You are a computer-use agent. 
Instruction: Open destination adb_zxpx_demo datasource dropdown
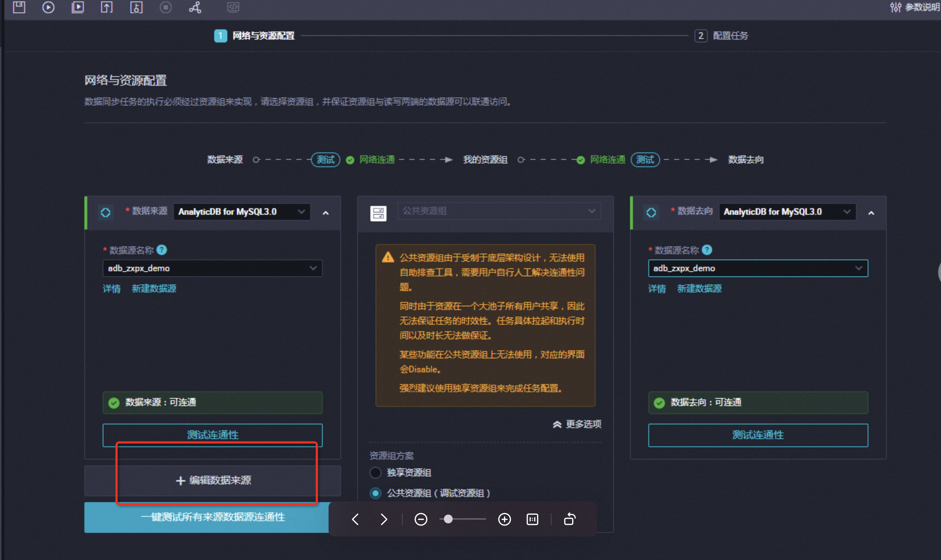pos(758,268)
